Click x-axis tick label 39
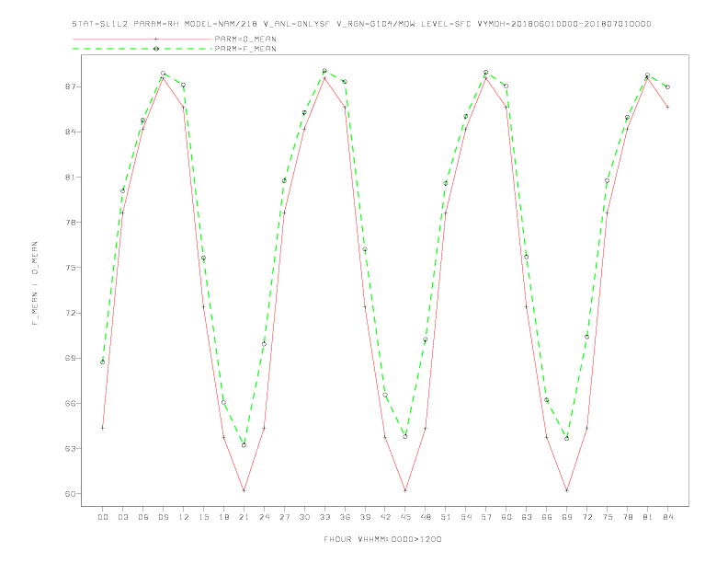Screen dimensions: 728x563 pos(365,517)
